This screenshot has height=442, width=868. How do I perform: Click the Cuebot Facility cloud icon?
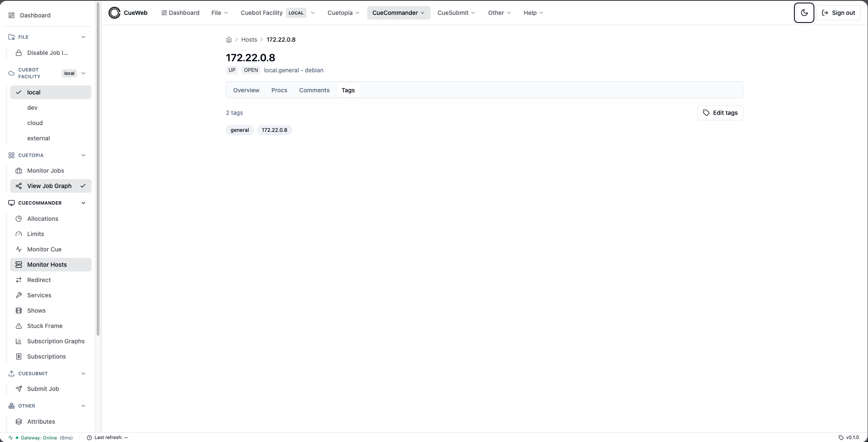pyautogui.click(x=11, y=73)
